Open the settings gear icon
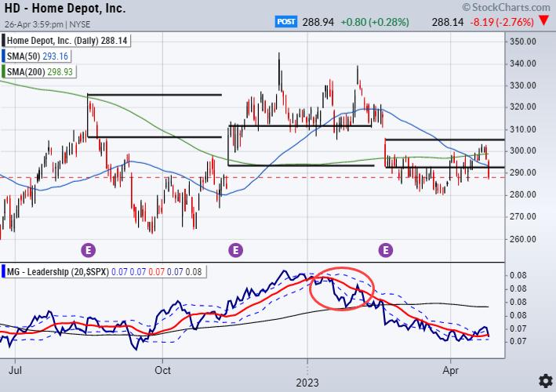Viewport: 556px width, 392px height. point(543,381)
